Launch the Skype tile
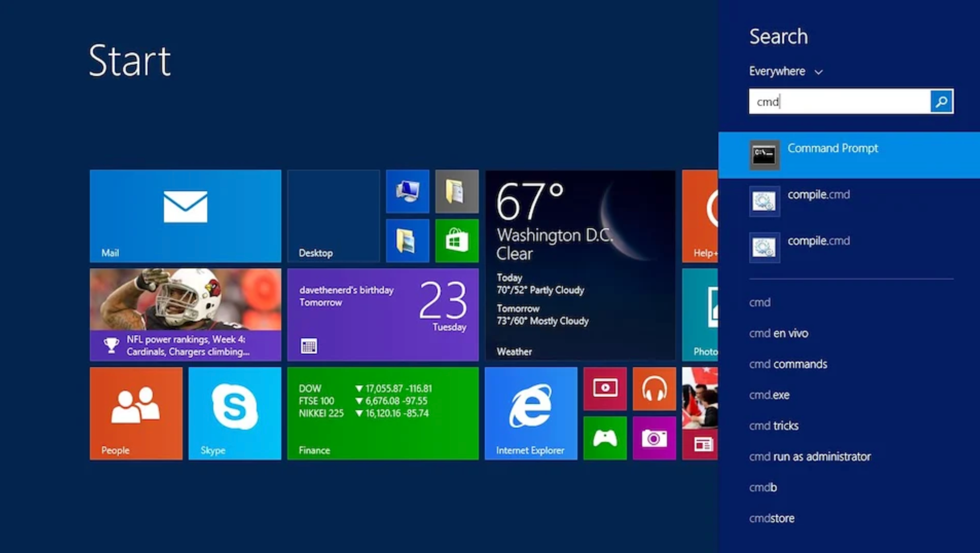 (x=234, y=413)
